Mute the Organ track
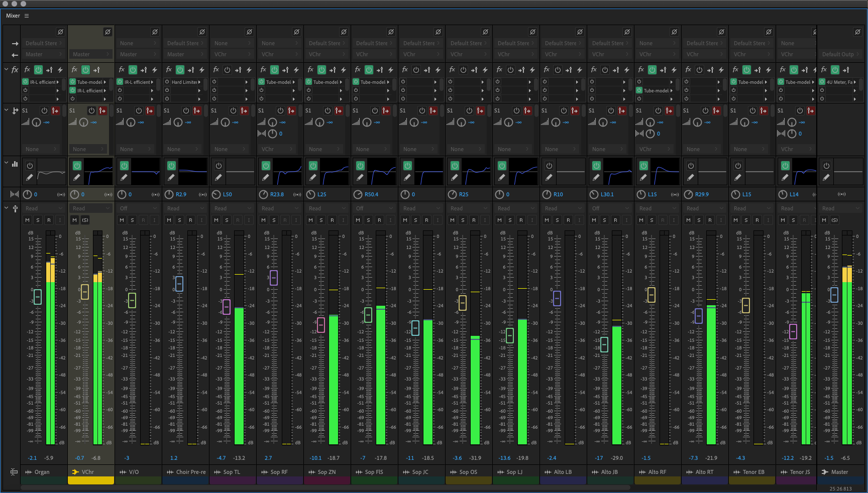 pos(27,220)
